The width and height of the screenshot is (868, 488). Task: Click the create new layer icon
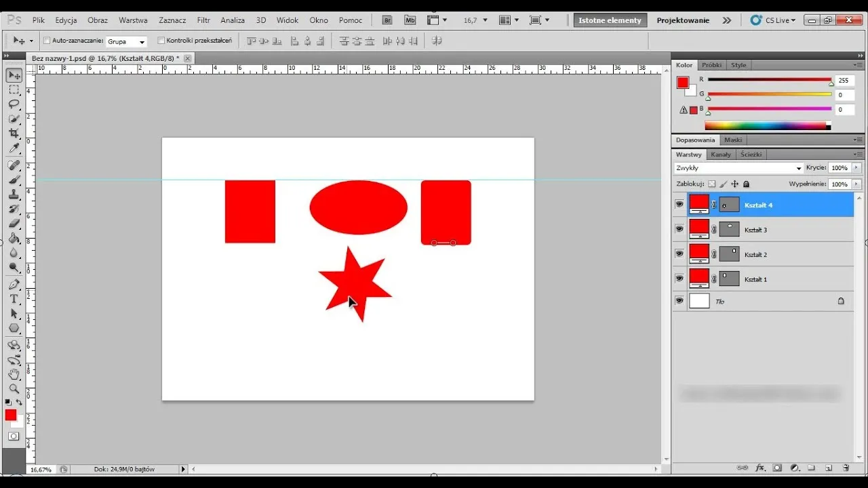[x=829, y=468]
